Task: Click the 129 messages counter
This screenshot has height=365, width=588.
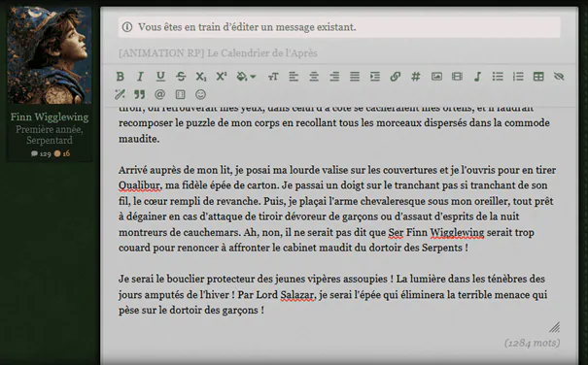Action: pyautogui.click(x=41, y=153)
